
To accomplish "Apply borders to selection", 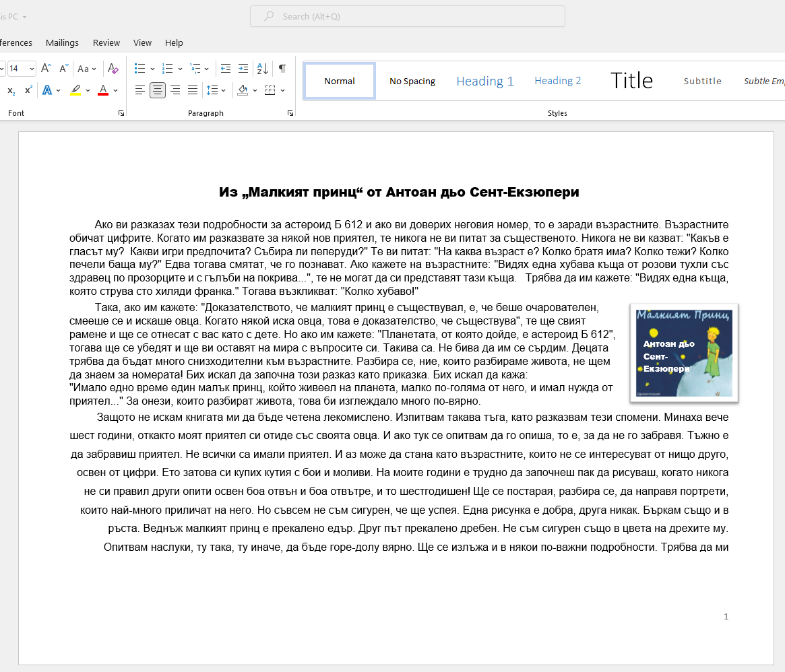I will 270,90.
